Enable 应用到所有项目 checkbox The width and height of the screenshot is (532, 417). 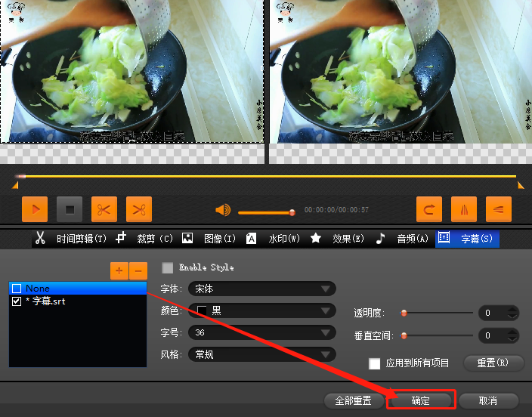(375, 363)
